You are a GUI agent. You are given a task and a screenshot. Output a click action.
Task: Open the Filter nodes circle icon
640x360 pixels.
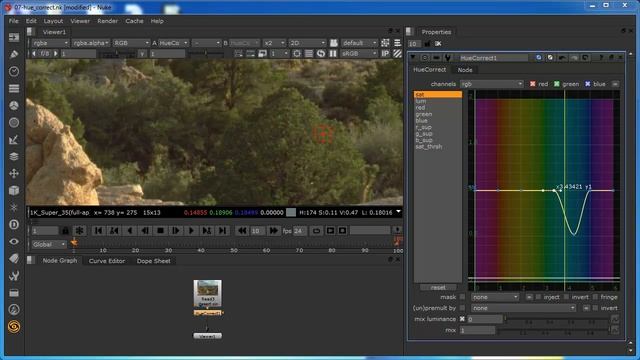click(14, 122)
